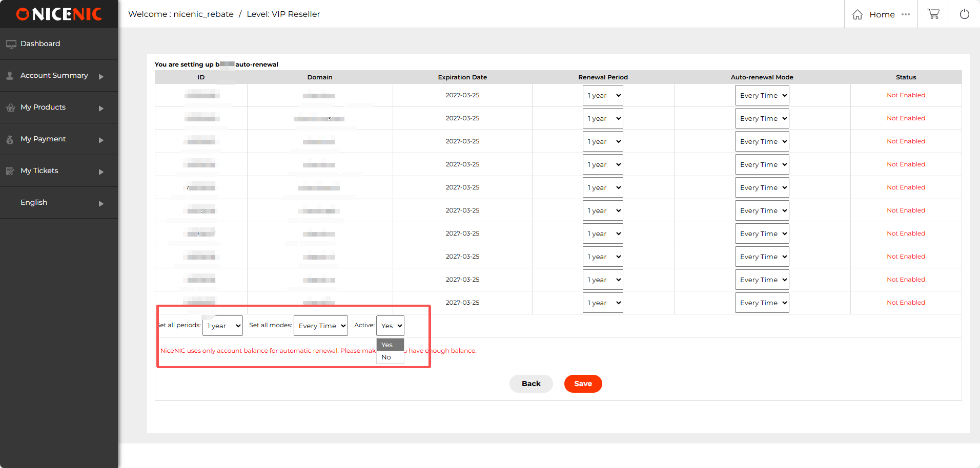Click the My Products basket icon
Image resolution: width=980 pixels, height=468 pixels.
tap(10, 108)
